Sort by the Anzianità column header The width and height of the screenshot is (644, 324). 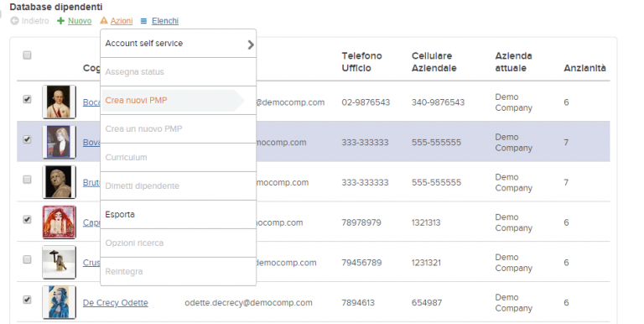[584, 68]
